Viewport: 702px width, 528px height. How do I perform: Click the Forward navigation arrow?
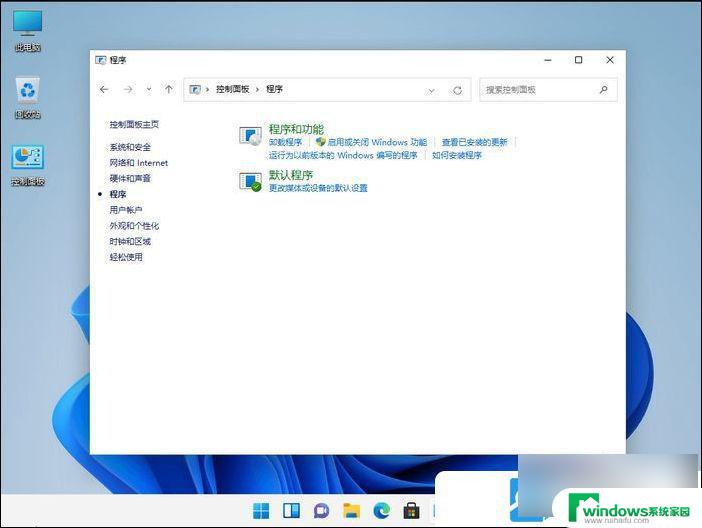[x=128, y=90]
